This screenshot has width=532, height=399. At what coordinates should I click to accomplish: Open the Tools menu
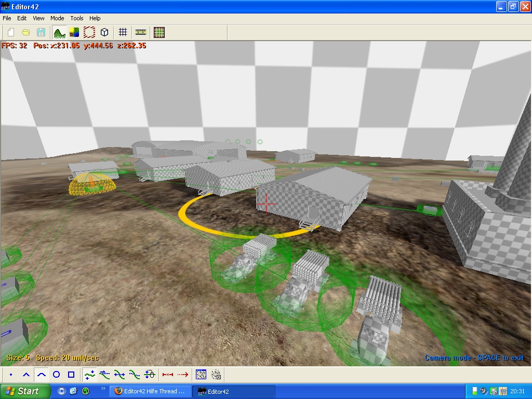click(77, 18)
